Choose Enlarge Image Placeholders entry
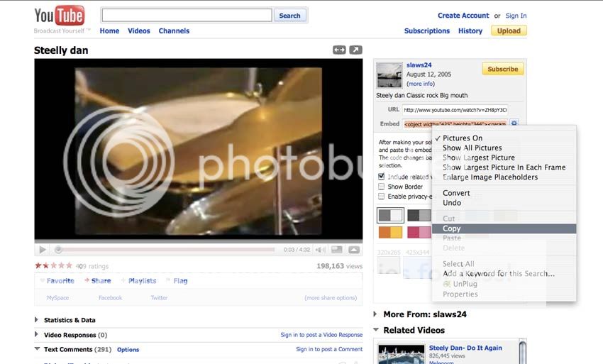 504,177
